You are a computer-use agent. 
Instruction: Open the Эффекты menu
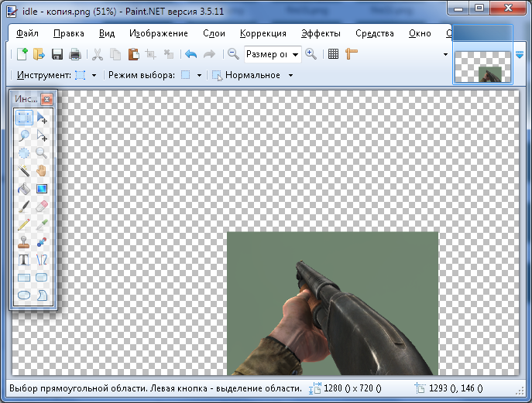pyautogui.click(x=321, y=33)
